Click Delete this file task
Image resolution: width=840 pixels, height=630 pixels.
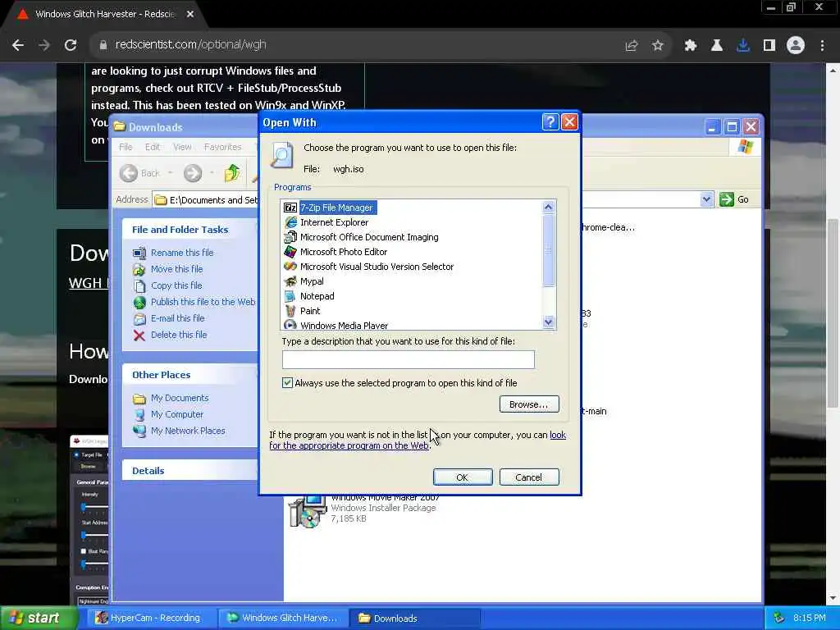178,335
